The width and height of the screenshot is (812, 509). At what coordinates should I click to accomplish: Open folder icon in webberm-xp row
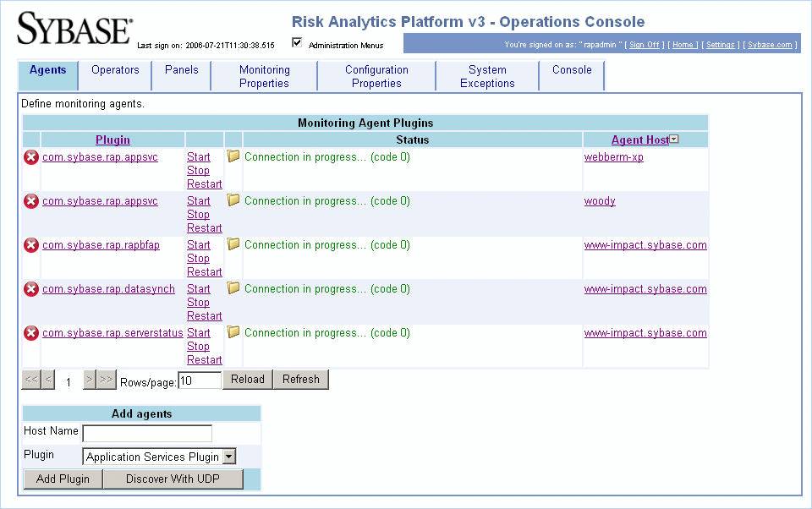(233, 156)
